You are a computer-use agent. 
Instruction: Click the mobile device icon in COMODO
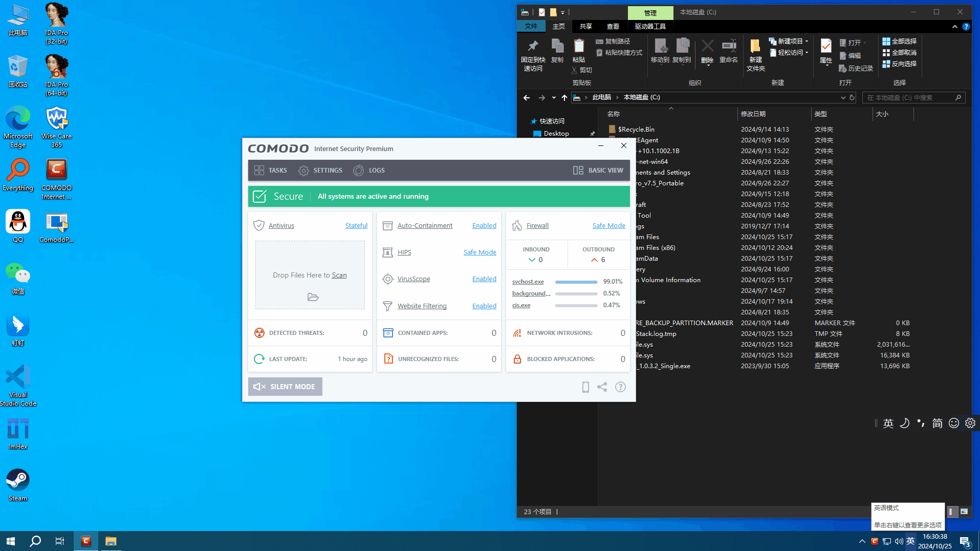(x=585, y=387)
